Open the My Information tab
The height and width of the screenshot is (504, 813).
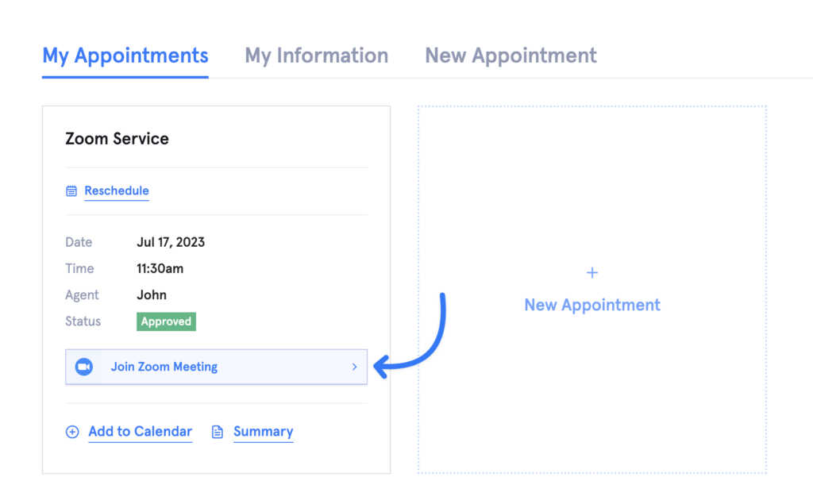[316, 56]
